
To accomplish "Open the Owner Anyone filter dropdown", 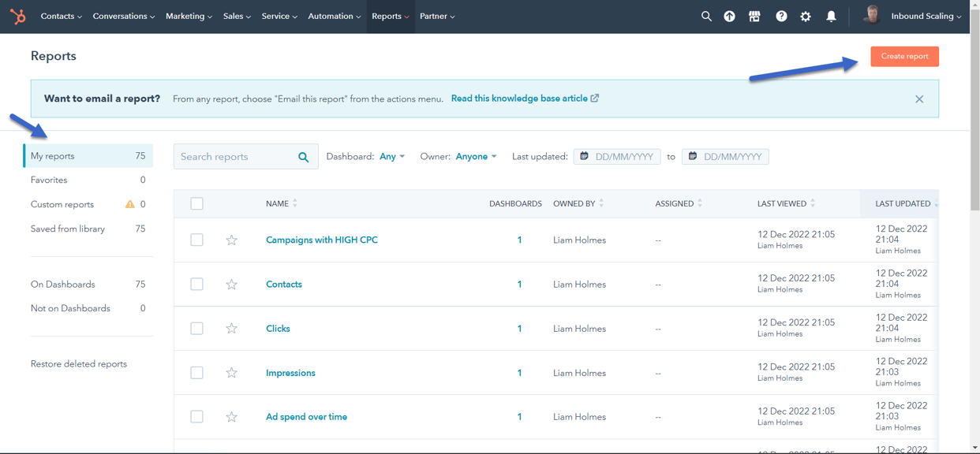I will coord(477,157).
